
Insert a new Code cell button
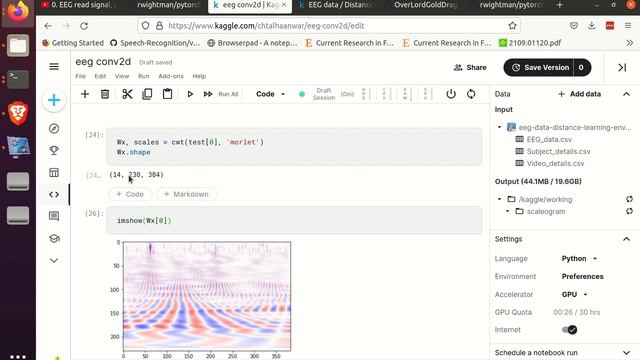(x=130, y=194)
